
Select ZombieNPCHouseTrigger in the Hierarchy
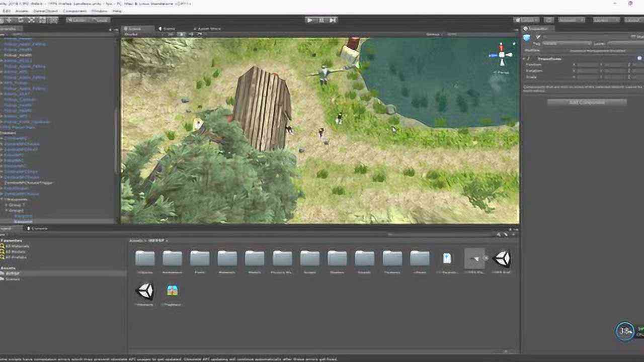point(28,183)
